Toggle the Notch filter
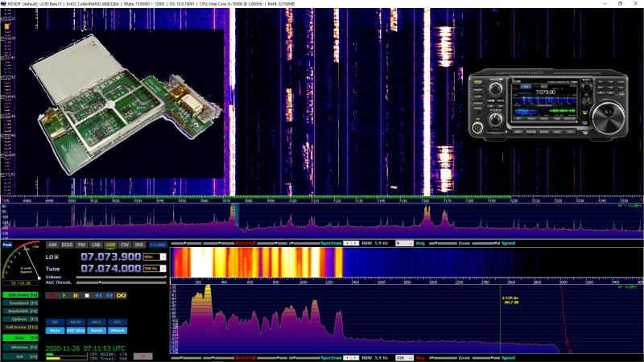644x362 pixels. point(97,331)
